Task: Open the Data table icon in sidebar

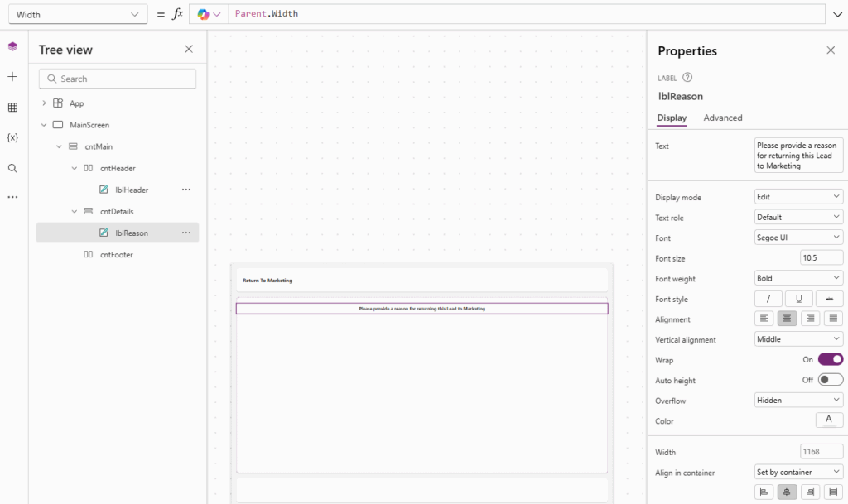Action: coord(12,108)
